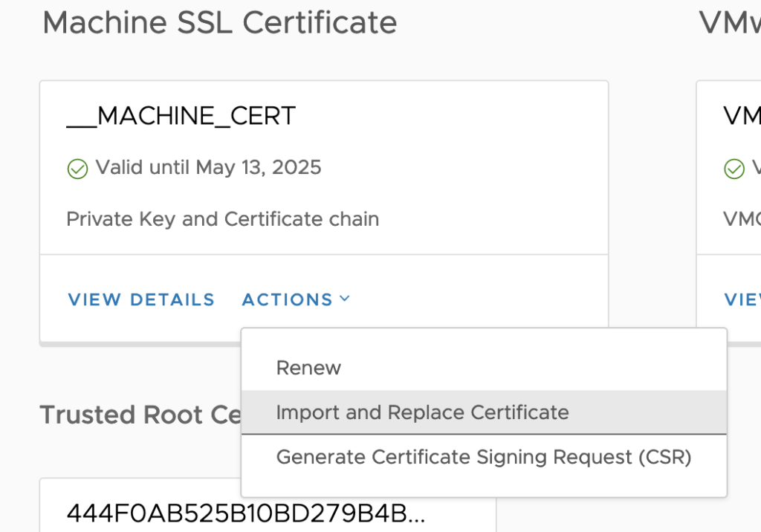Click the chevron arrow beside ACTIONS
Viewport: 761px width, 532px height.
coord(345,299)
